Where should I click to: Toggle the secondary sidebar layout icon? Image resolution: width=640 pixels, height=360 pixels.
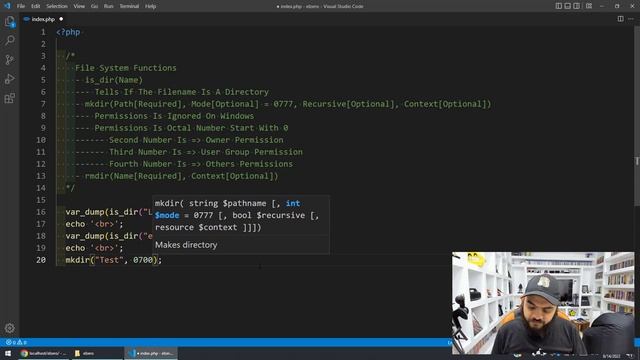click(576, 6)
